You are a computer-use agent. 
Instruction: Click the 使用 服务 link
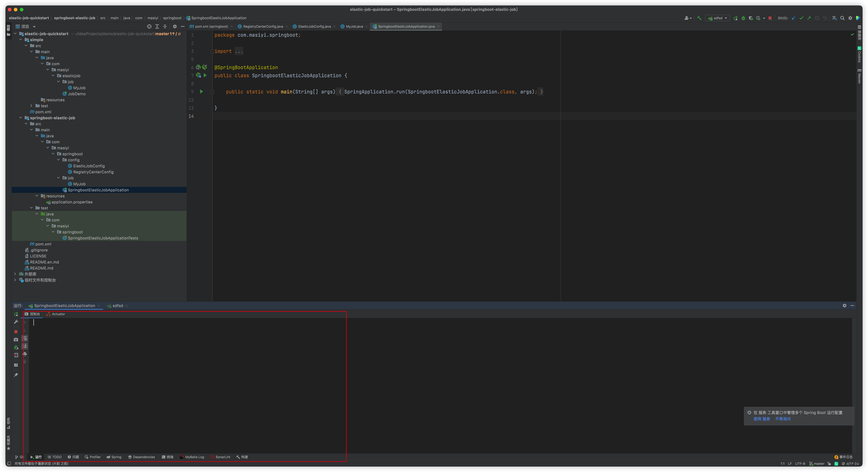(x=761, y=419)
